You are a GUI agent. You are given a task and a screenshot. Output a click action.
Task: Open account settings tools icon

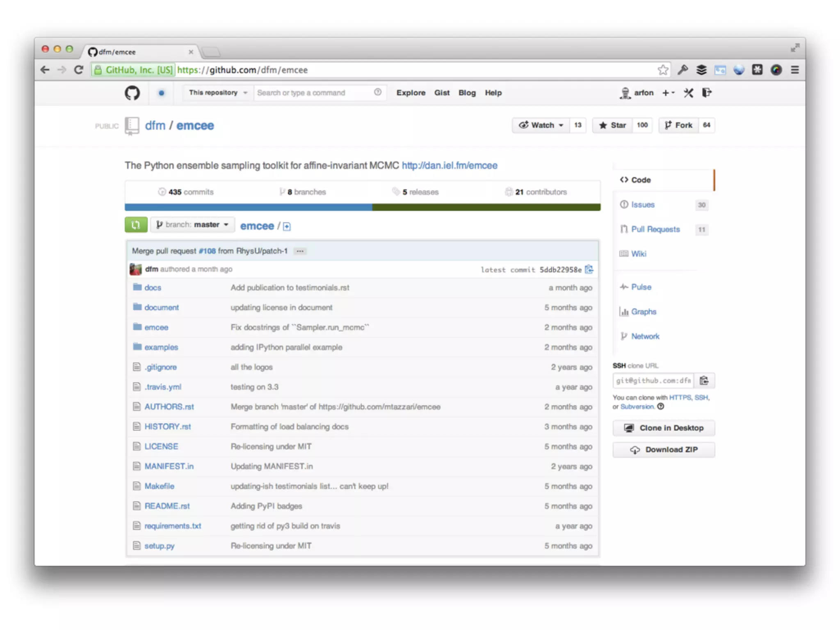(688, 93)
